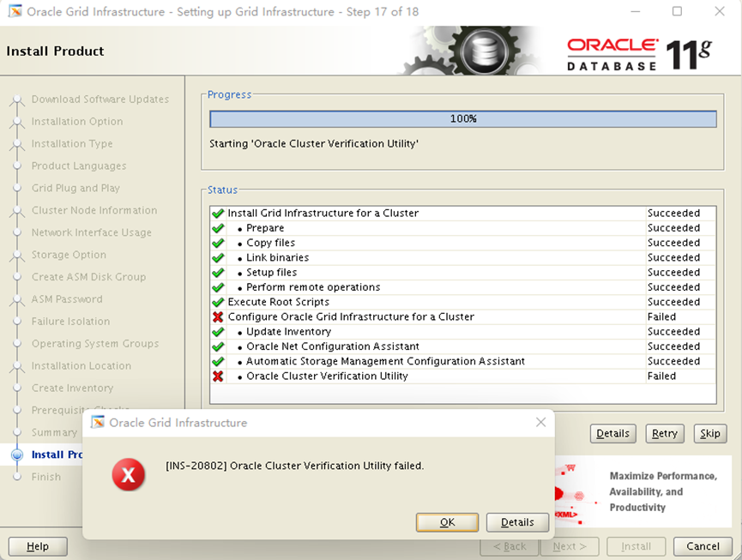Select the 'Install Grid Infrastructure for a Cluster' row text

(x=323, y=214)
